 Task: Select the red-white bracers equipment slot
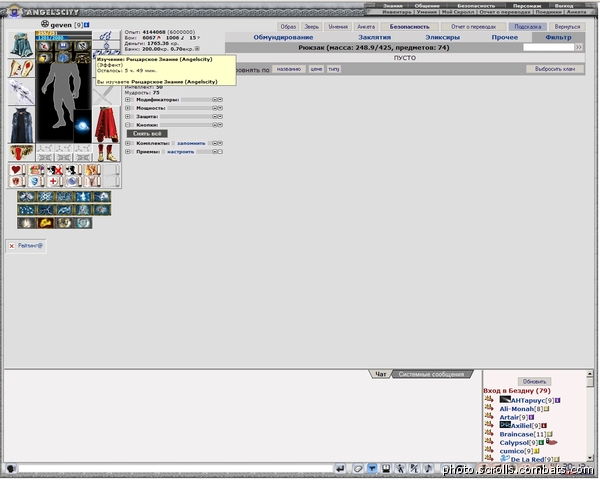21,68
